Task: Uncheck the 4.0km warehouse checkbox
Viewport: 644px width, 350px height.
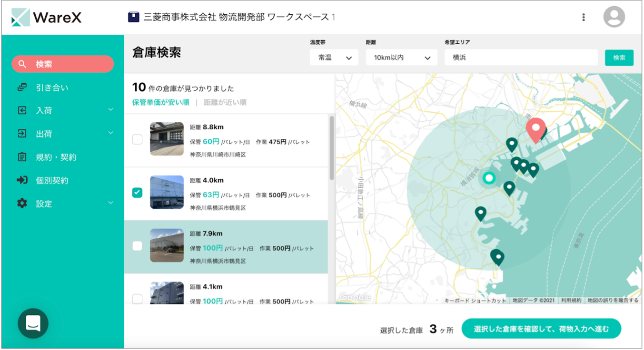Action: pyautogui.click(x=137, y=193)
